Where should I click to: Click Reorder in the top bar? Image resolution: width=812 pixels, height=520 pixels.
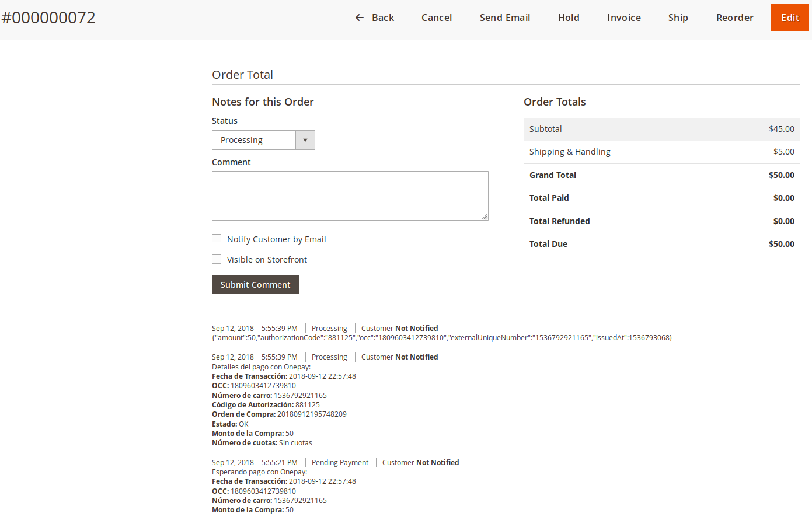(x=734, y=18)
